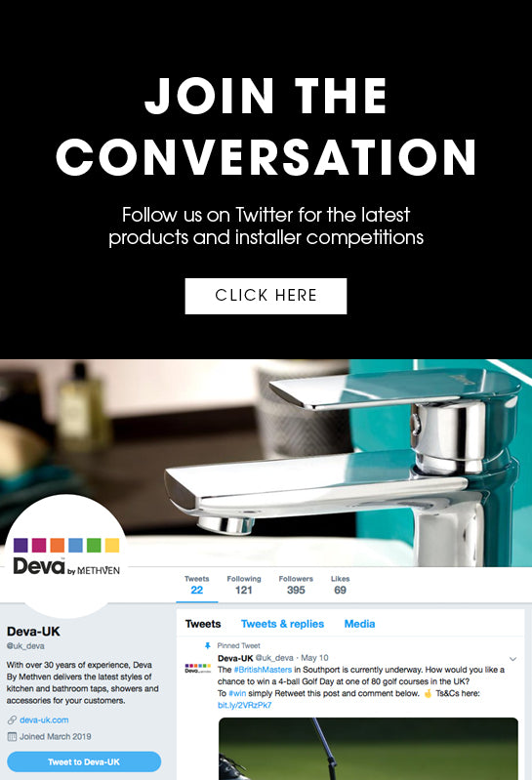Open the bit.ly/2VRzPk7 link
Viewport: 532px width, 780px height.
[245, 705]
